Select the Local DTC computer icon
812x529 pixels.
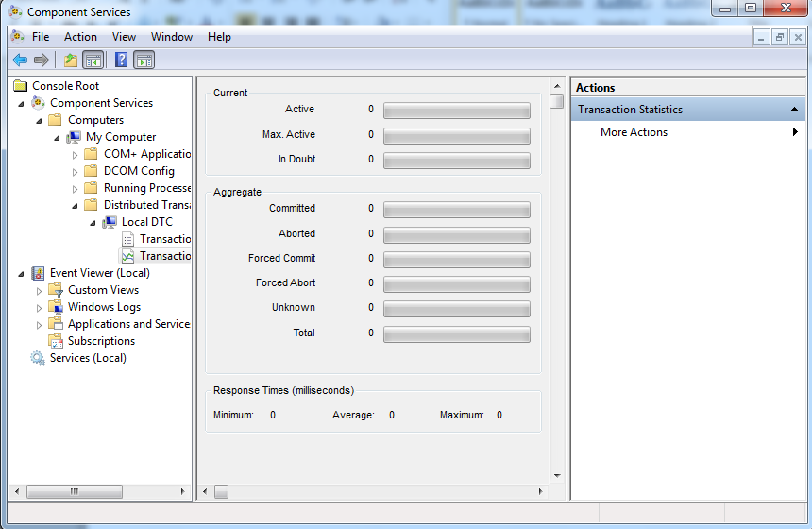pos(110,222)
